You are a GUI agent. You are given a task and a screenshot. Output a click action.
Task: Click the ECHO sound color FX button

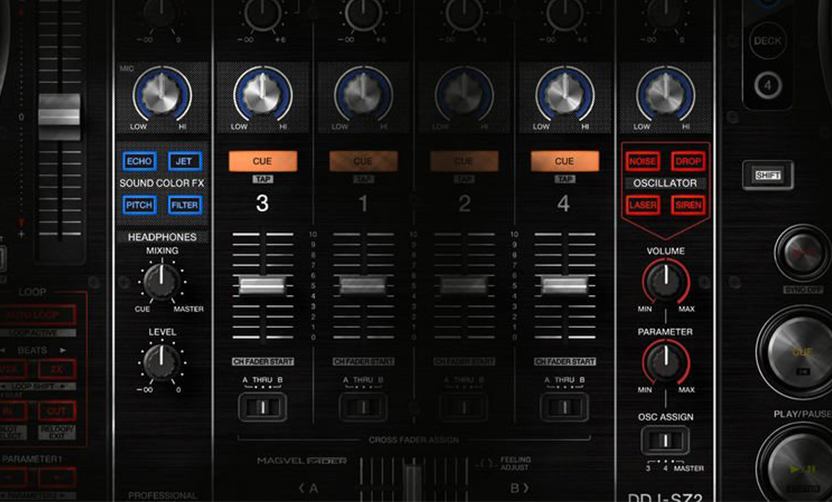coord(139,161)
